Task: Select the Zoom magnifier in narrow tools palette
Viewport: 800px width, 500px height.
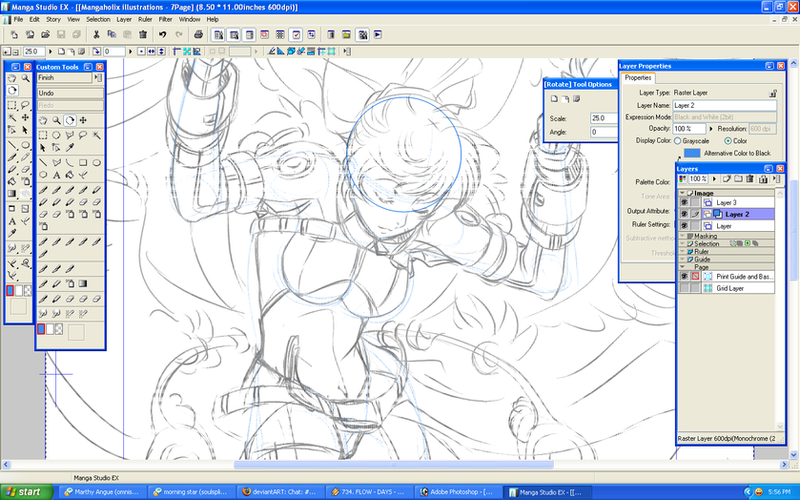Action: (25, 78)
